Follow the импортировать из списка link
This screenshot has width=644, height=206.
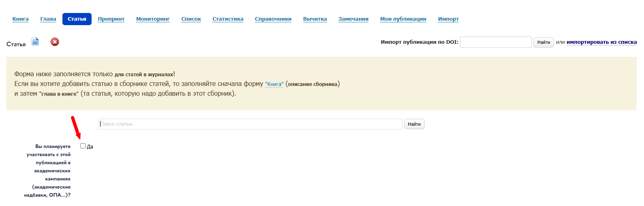(601, 42)
